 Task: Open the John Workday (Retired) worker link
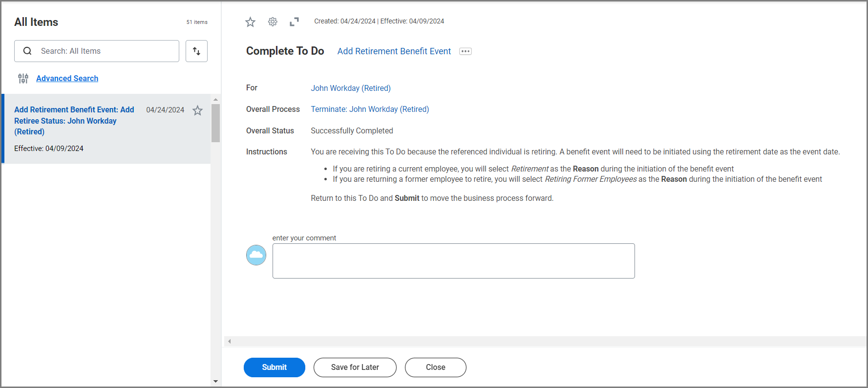[x=351, y=88]
